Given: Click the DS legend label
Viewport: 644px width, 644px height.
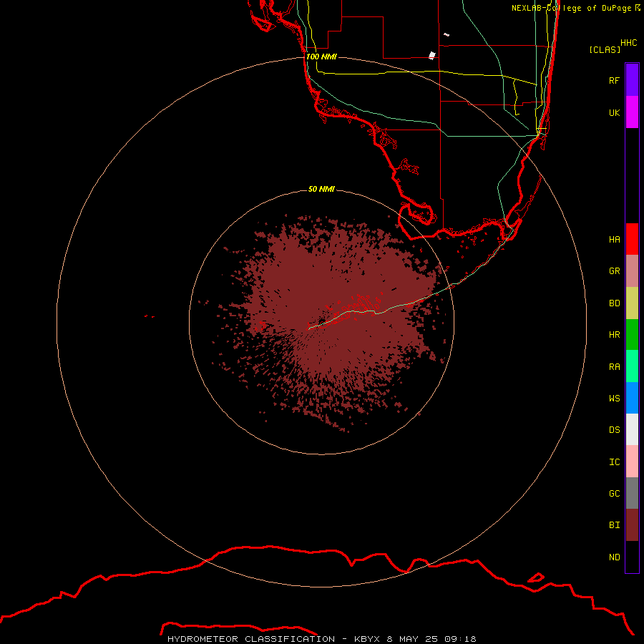Looking at the screenshot, I should 614,429.
